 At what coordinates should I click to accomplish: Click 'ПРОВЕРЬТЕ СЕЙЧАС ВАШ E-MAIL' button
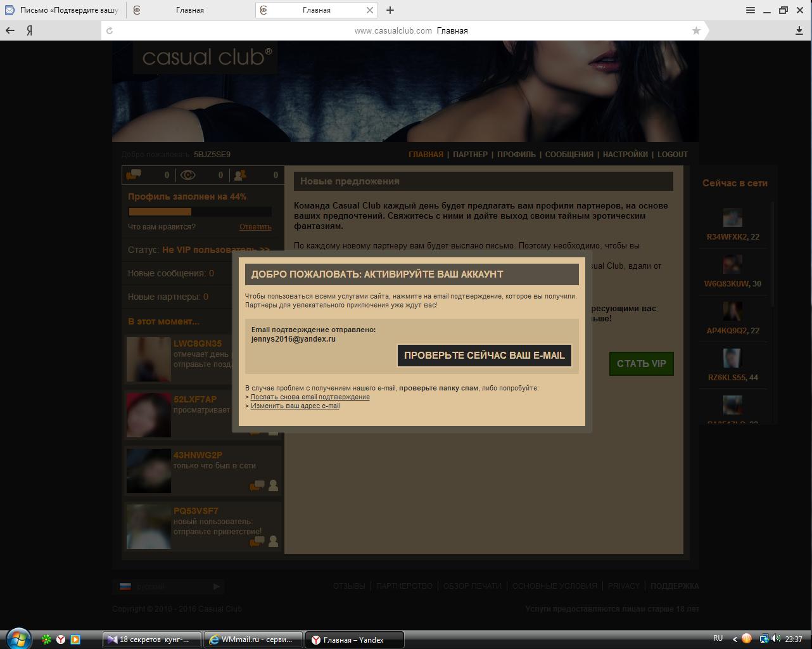tap(485, 356)
